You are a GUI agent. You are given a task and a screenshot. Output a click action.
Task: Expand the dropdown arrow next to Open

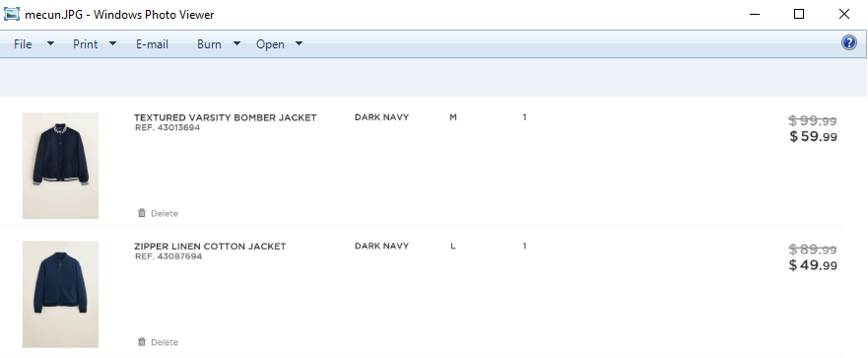pos(299,43)
